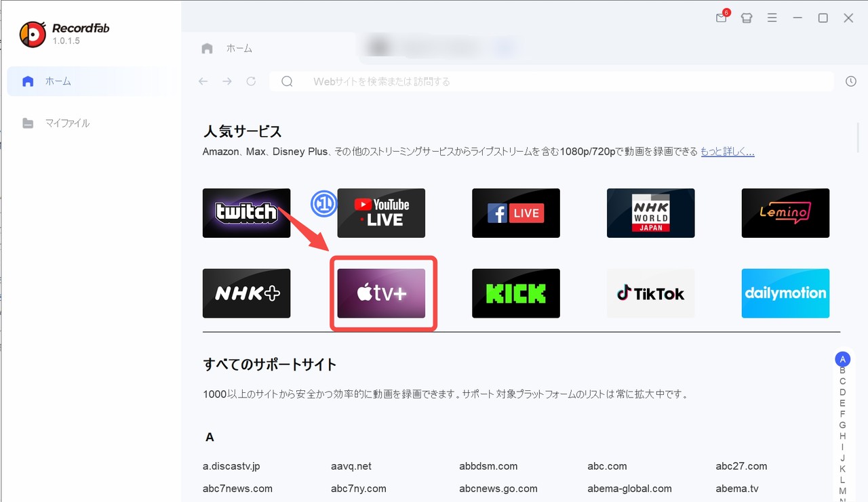Select the dailymotion service tile
868x502 pixels.
point(785,293)
